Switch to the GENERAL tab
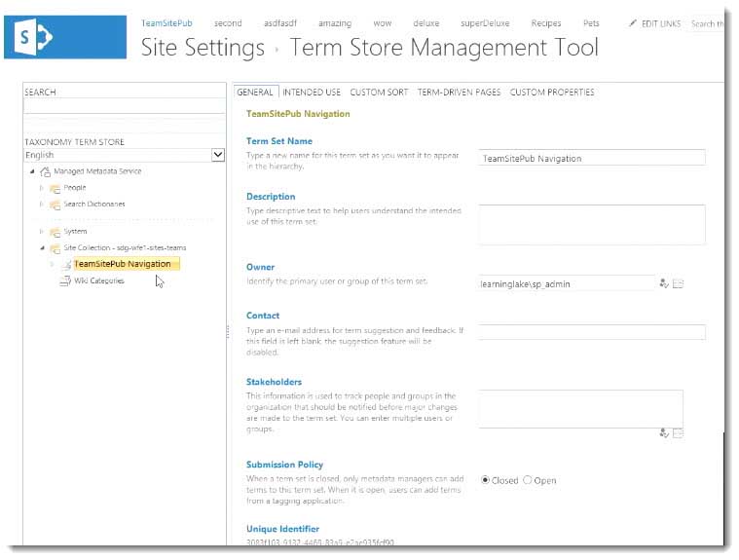Viewport: 739px width, 560px height. click(255, 93)
